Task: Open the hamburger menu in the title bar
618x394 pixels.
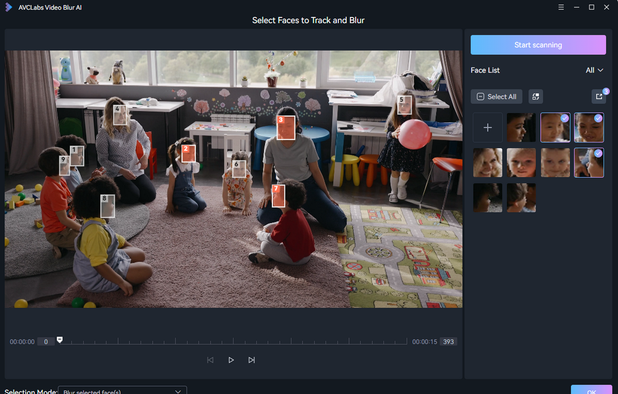Action: (x=561, y=7)
